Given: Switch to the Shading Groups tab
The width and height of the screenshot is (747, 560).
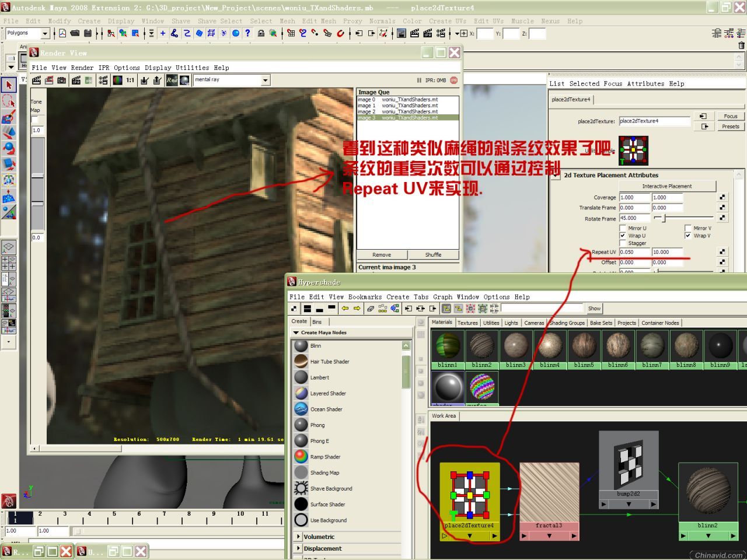Looking at the screenshot, I should 567,323.
